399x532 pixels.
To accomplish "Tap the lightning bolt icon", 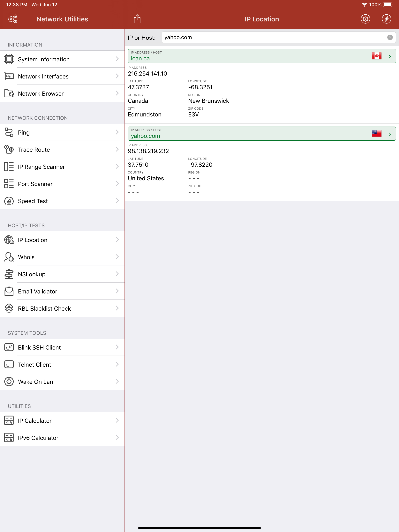I will point(386,19).
